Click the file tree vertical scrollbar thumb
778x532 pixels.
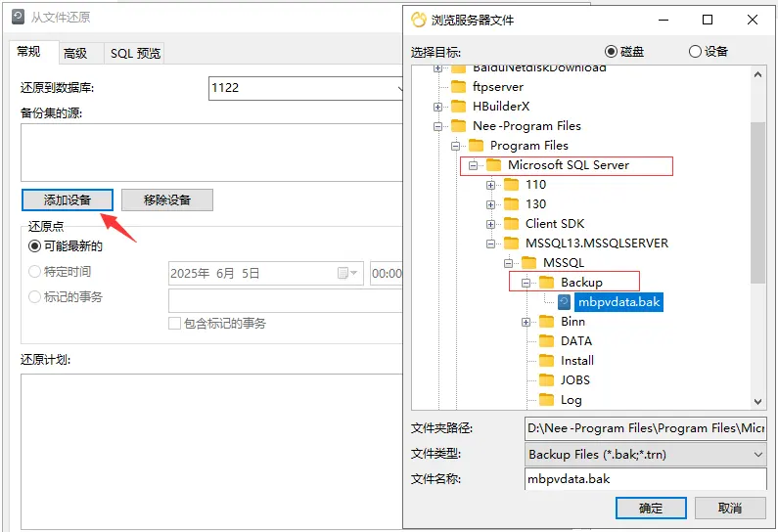coord(757,202)
